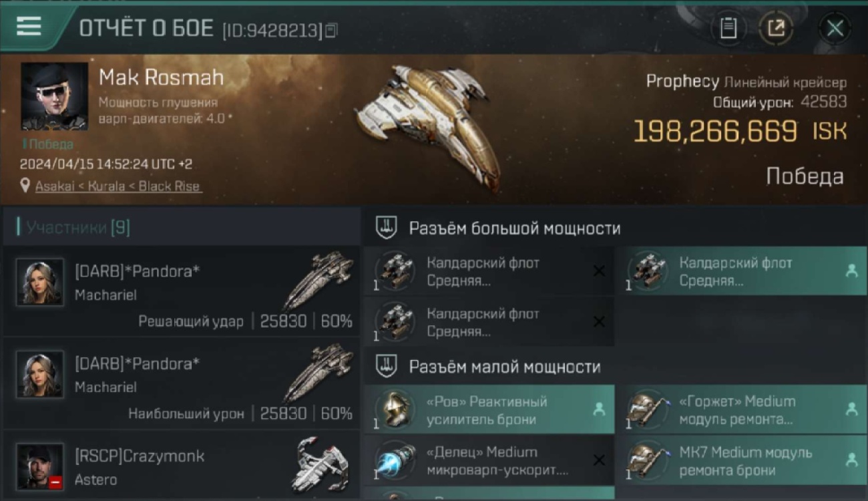This screenshot has width=868, height=501.
Task: Close the battle report window
Action: click(835, 28)
